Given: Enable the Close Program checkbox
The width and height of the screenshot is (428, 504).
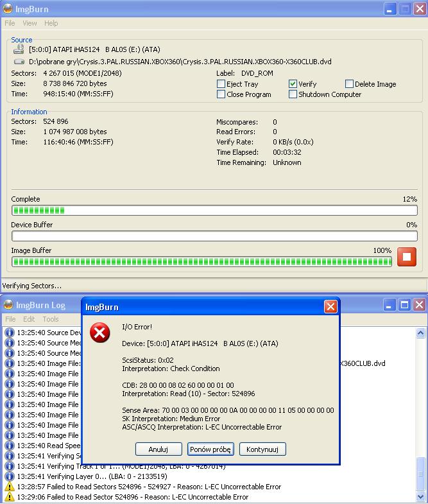Looking at the screenshot, I should point(221,94).
